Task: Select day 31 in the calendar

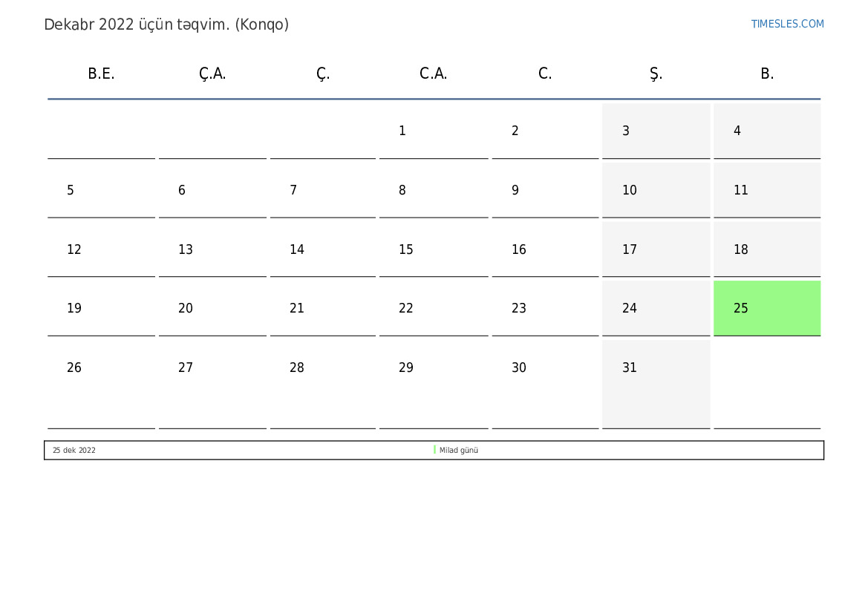Action: 630,368
